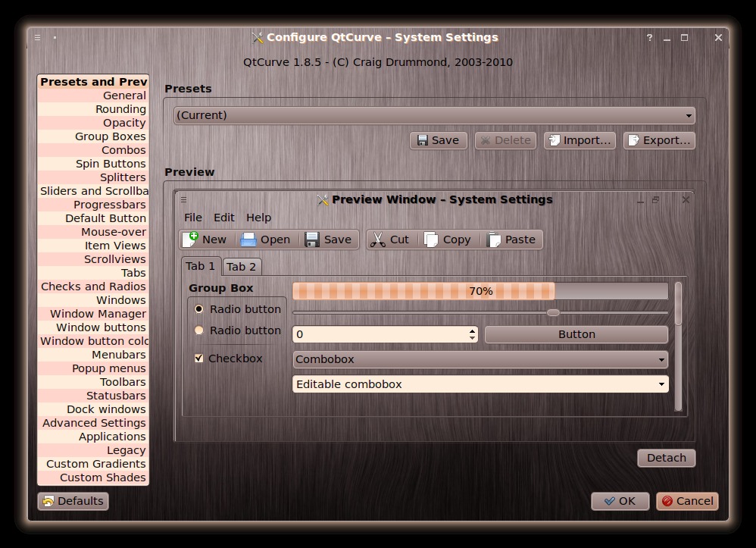The width and height of the screenshot is (756, 548).
Task: Click the help question mark in titlebar
Action: pos(649,37)
